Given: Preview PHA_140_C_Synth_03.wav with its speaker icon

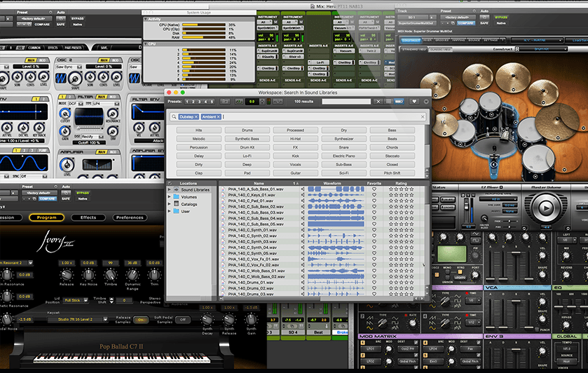Looking at the screenshot, I should (x=303, y=242).
